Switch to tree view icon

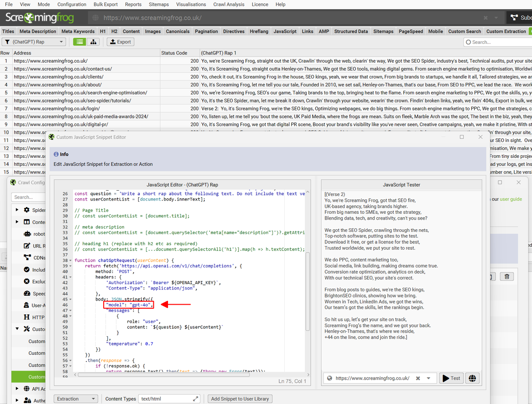pos(93,42)
